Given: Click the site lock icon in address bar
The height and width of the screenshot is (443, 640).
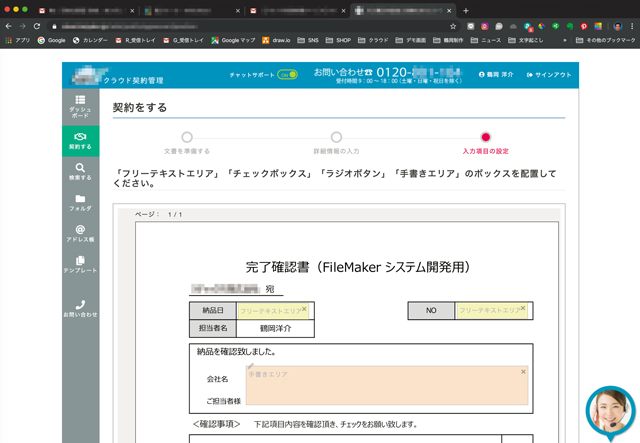Looking at the screenshot, I should (54, 27).
